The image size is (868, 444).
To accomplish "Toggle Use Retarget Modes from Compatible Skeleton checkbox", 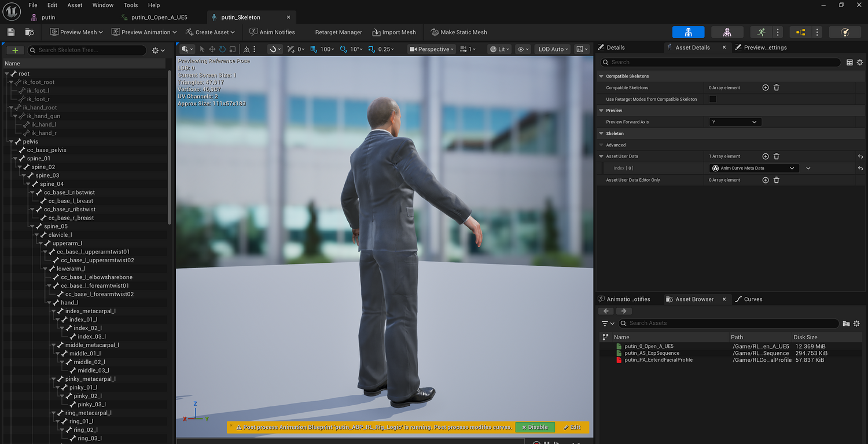I will [x=713, y=100].
